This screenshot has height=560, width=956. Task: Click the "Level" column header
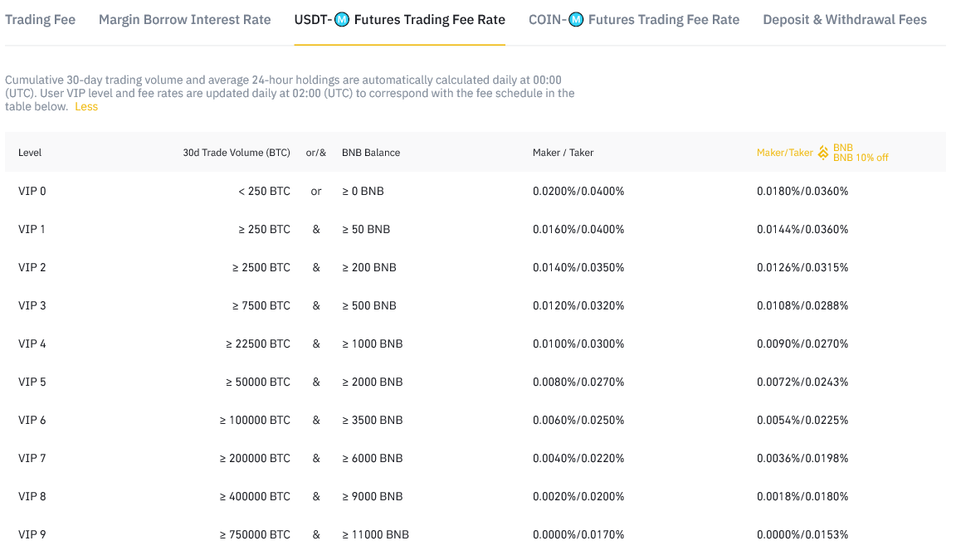tap(29, 153)
